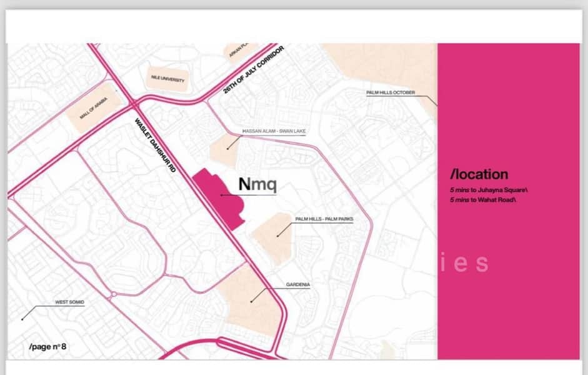Click the Palm Hills October label

coord(391,92)
